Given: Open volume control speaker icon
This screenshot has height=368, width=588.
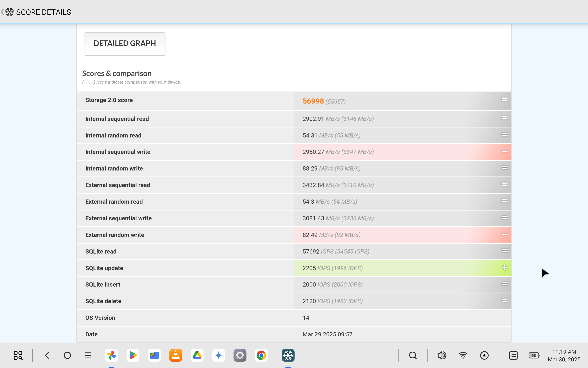Looking at the screenshot, I should (442, 355).
